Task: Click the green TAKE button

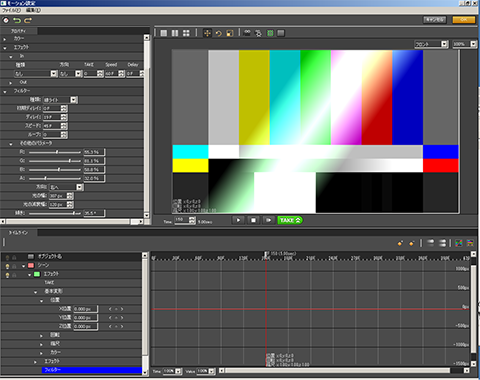Action: 290,220
